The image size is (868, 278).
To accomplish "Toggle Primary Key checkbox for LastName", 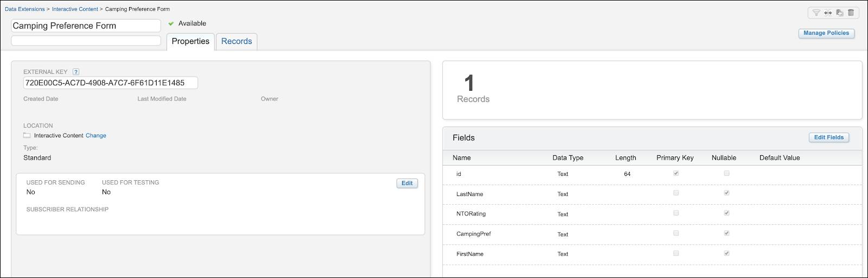I will 676,193.
